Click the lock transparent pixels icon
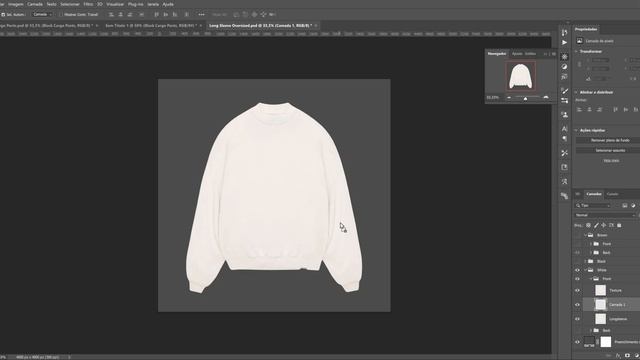Image resolution: width=640 pixels, height=360 pixels. 588,225
